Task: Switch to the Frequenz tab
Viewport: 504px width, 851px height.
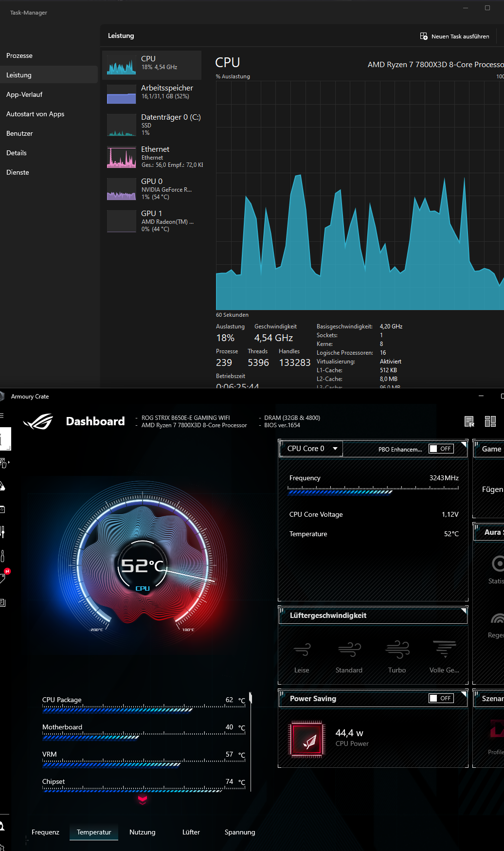Action: click(45, 832)
